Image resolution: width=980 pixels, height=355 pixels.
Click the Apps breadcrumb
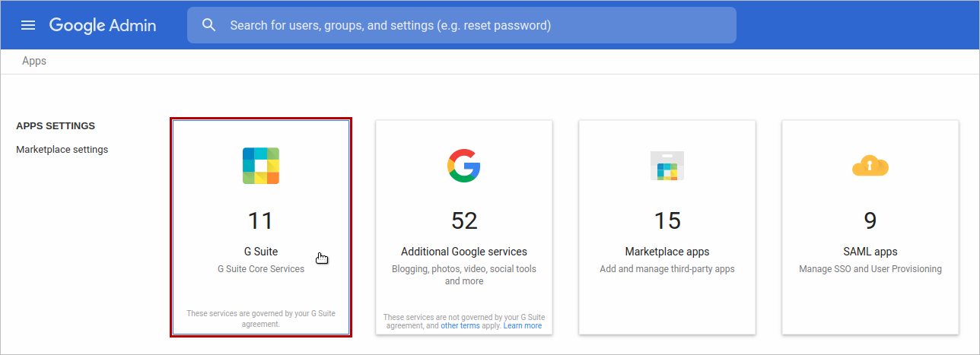point(34,61)
